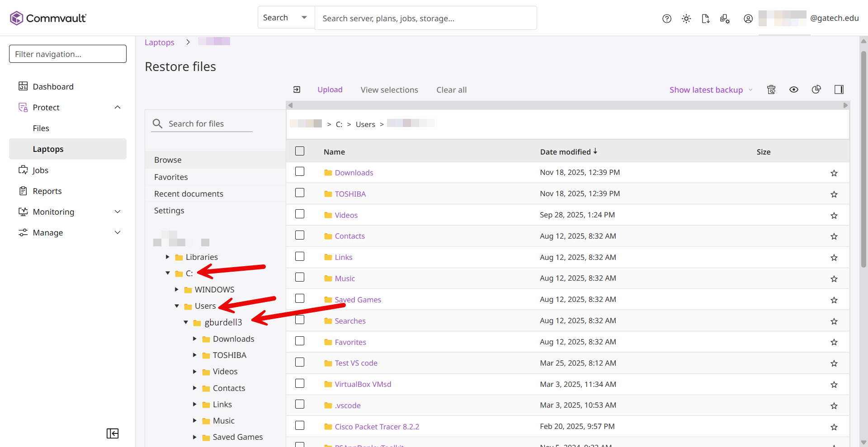Click the eye icon in restore toolbar
868x447 pixels.
(793, 89)
